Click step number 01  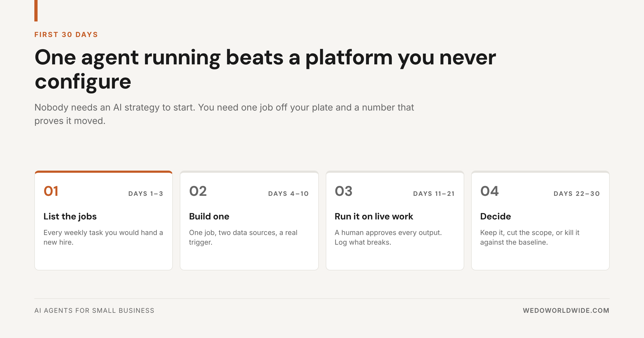click(x=51, y=191)
